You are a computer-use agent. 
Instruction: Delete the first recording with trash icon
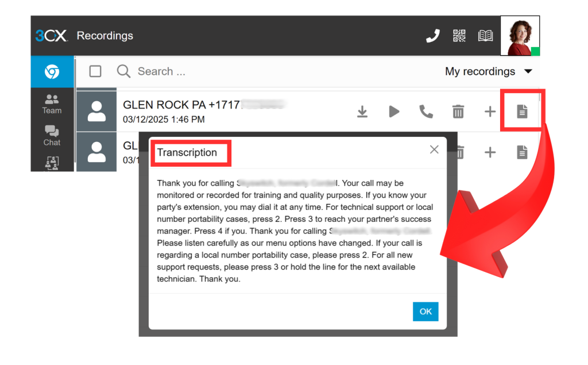pos(458,112)
